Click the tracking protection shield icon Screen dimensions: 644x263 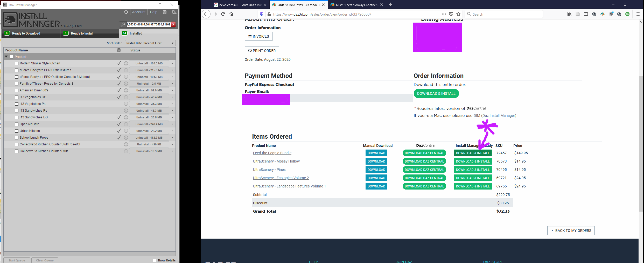pos(262,14)
